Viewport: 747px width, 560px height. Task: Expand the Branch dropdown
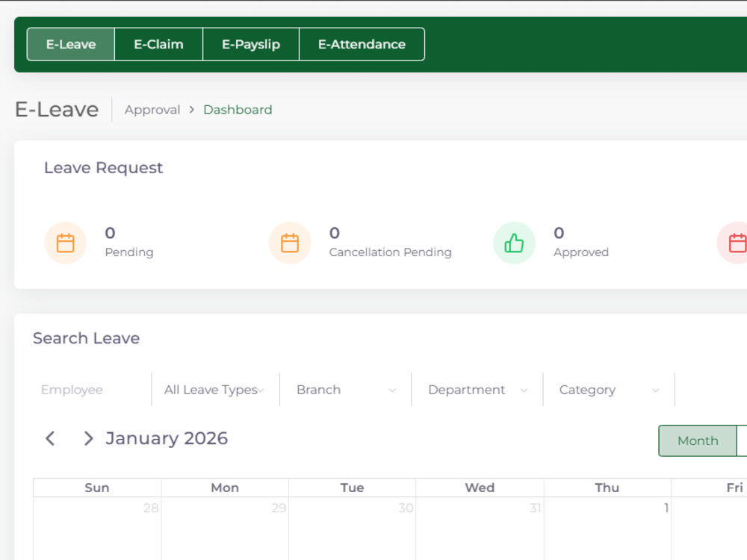(x=345, y=390)
